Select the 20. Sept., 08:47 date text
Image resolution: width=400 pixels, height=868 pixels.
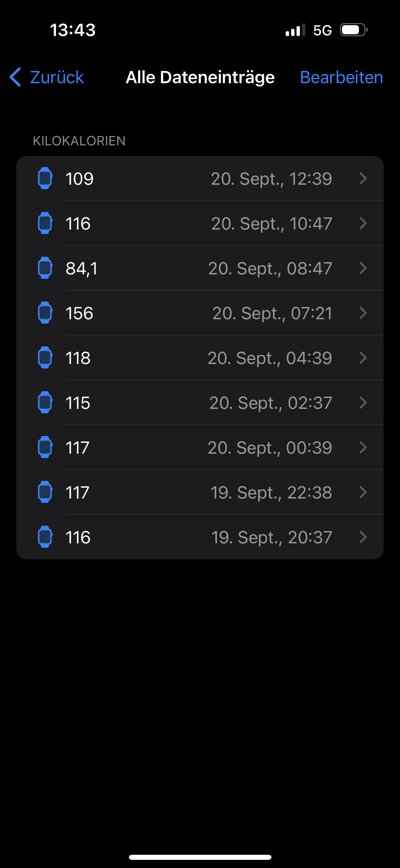click(x=270, y=268)
